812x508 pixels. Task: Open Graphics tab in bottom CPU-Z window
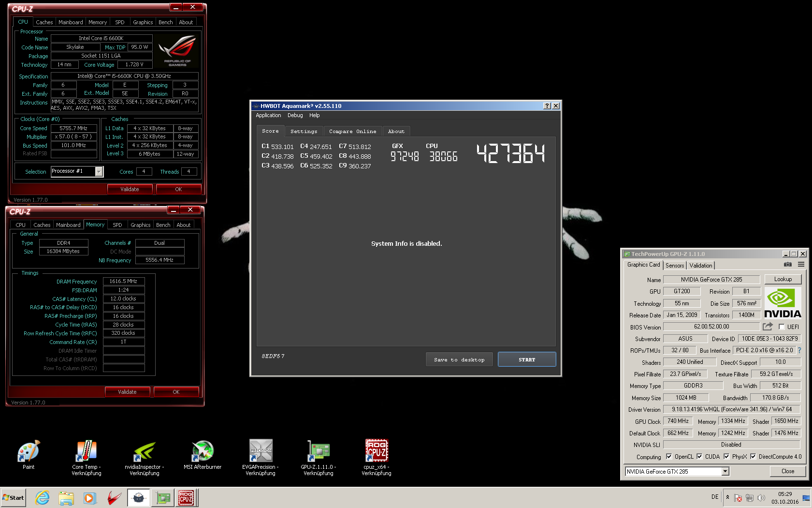141,225
